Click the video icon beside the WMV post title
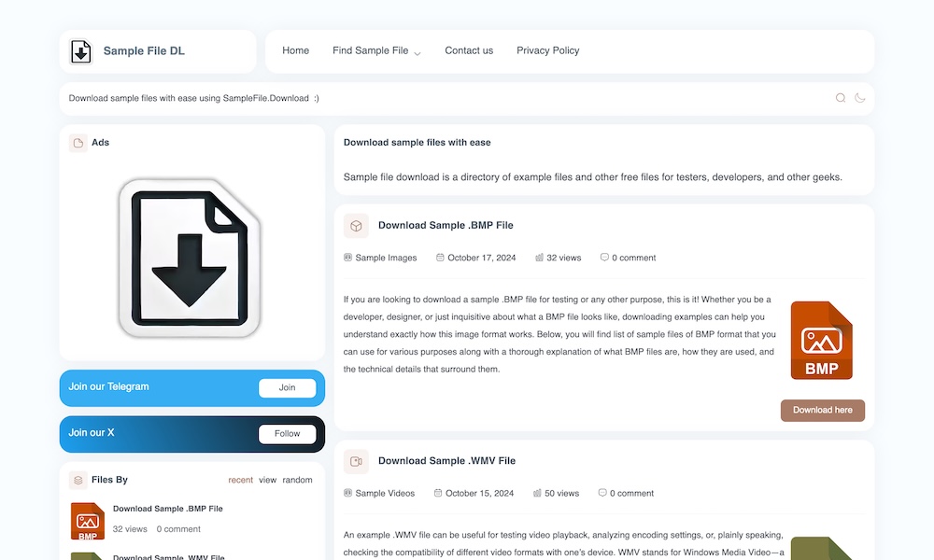Viewport: 934px width, 560px height. [x=356, y=461]
